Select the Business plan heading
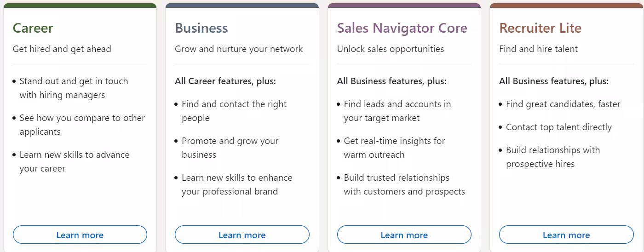Screen dimensions: 644x252 click(201, 28)
